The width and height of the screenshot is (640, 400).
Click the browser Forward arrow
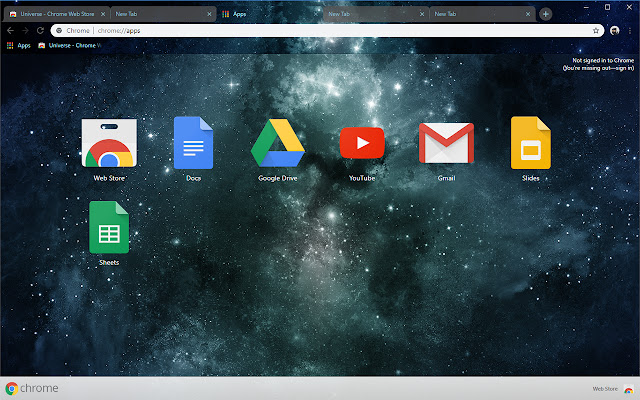coord(25,31)
